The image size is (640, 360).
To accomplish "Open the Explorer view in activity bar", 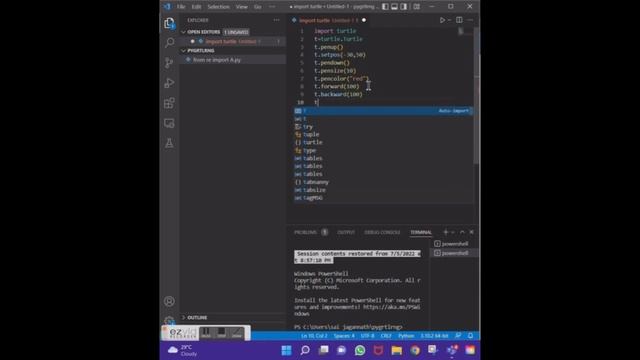I will [169, 23].
